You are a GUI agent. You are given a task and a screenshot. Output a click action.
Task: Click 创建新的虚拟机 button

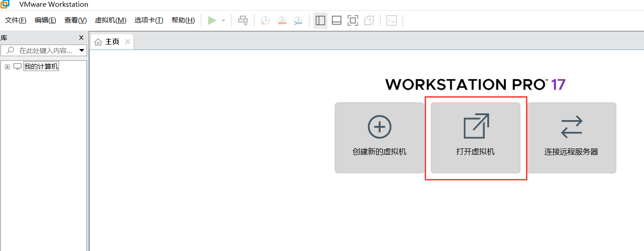[x=379, y=138]
